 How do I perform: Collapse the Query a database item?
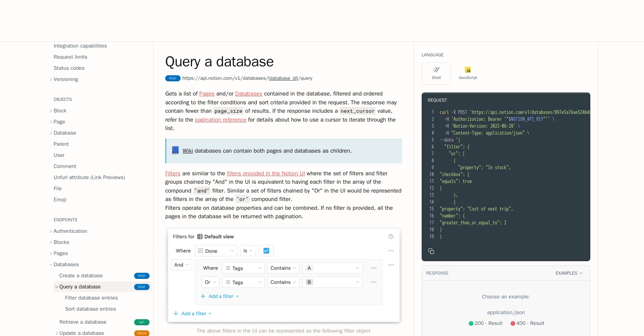click(x=57, y=287)
